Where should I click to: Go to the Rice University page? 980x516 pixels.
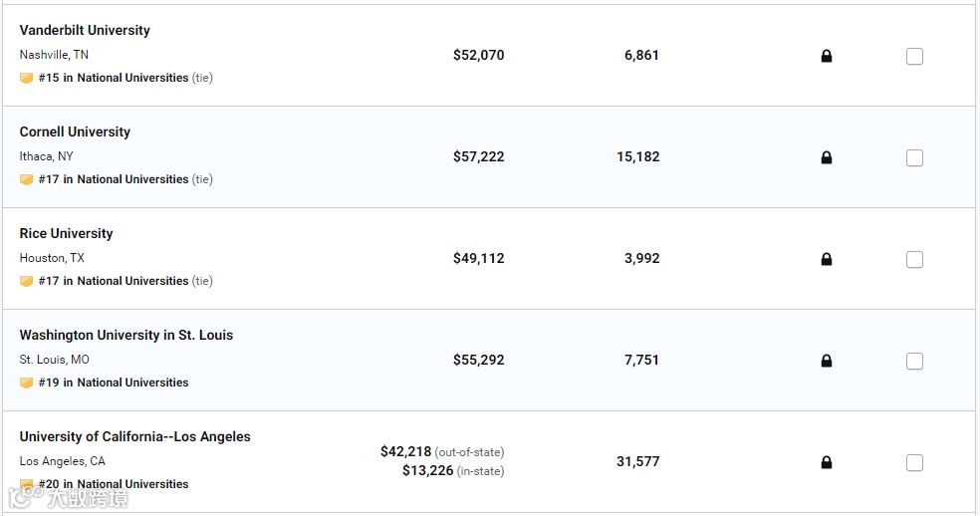(66, 233)
